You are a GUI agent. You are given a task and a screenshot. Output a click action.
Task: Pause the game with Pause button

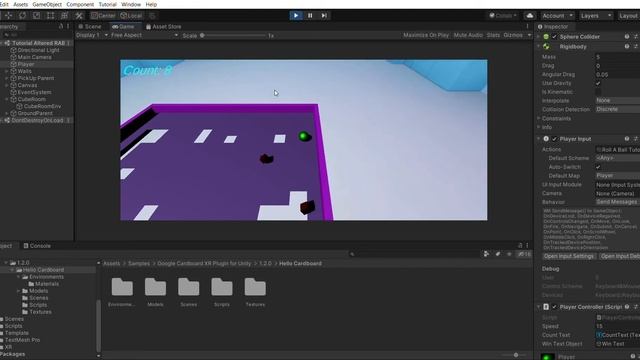click(x=310, y=16)
